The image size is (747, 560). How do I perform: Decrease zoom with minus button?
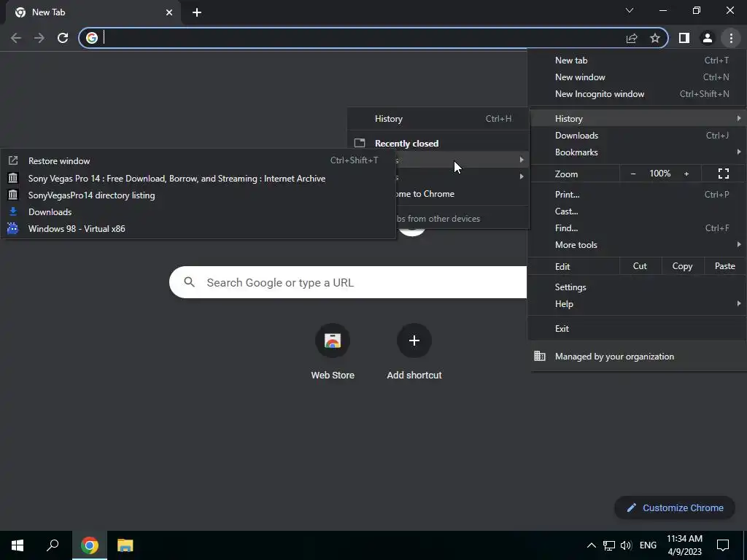point(633,174)
